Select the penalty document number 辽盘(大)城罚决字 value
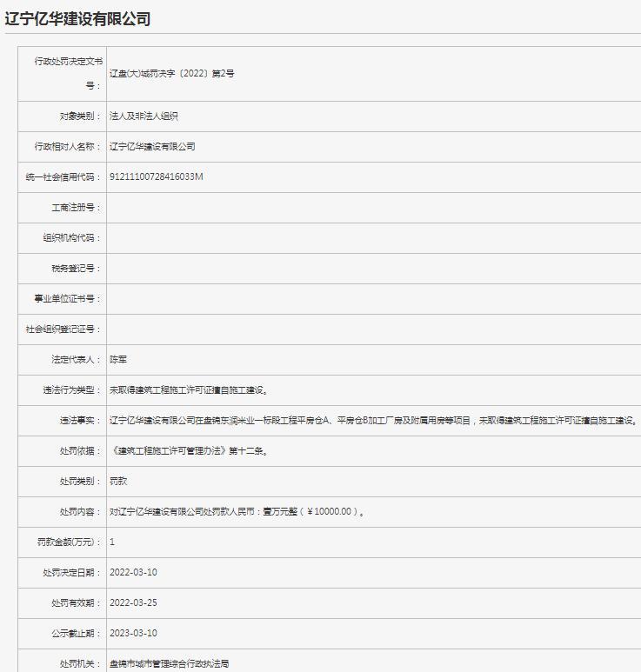Screen dimensions: 641x672 (x=171, y=74)
